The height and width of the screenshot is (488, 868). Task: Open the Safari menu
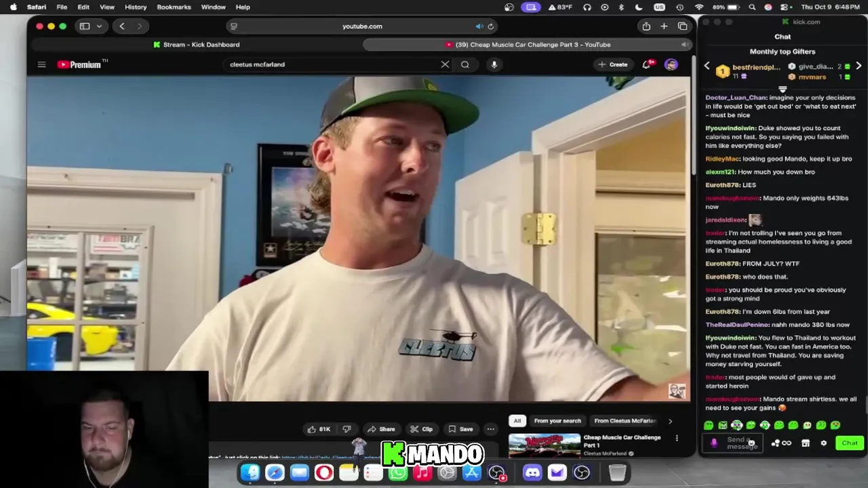coord(37,7)
